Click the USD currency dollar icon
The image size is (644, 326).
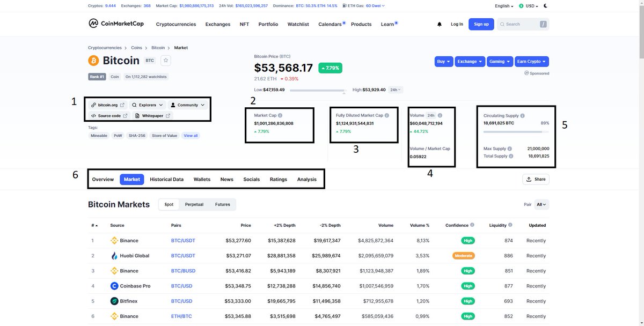coord(521,6)
